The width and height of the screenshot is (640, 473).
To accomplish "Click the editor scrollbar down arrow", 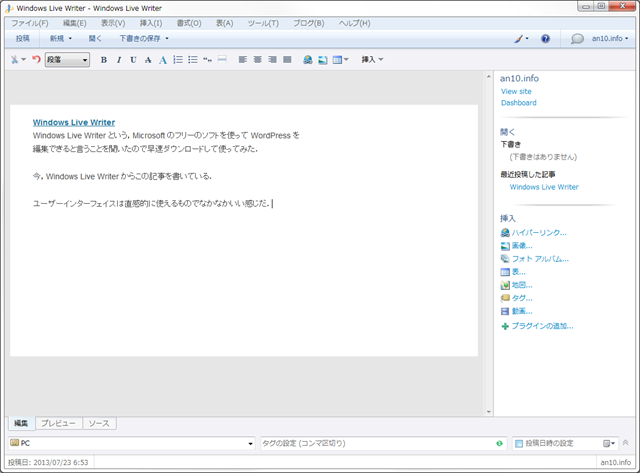I will [x=489, y=412].
